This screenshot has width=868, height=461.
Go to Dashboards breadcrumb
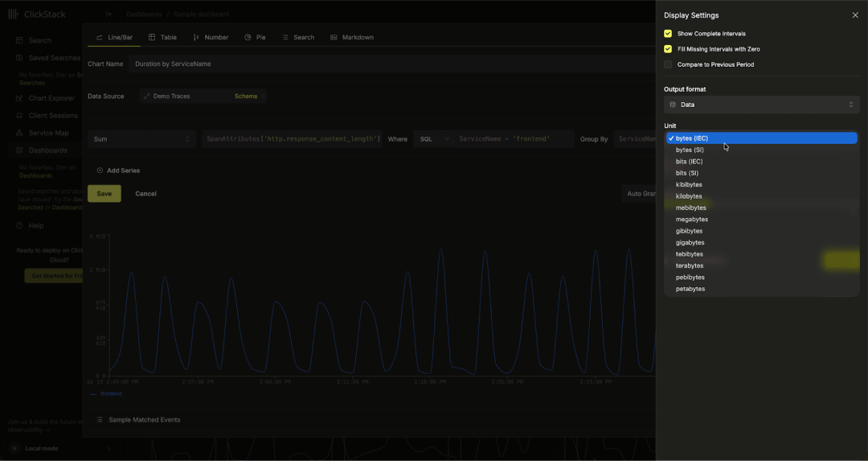[144, 14]
